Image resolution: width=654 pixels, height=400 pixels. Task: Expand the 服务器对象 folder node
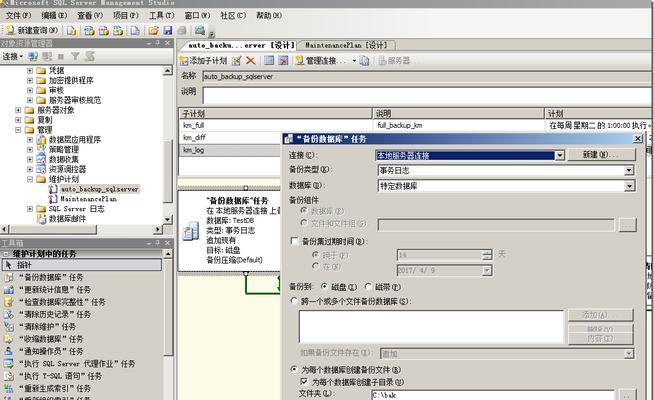[18, 110]
